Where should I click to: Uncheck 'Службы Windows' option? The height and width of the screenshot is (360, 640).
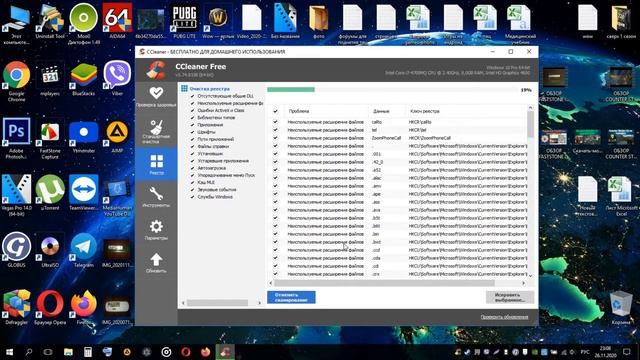pyautogui.click(x=192, y=197)
